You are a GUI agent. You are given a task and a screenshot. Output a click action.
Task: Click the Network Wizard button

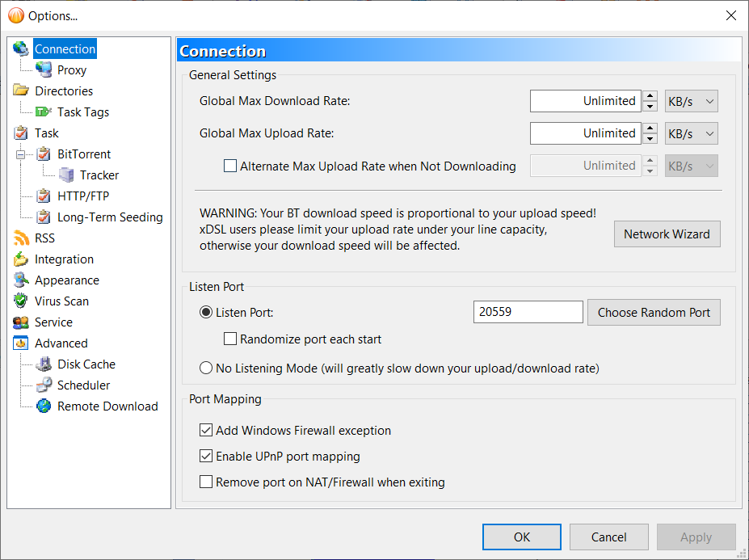tap(667, 234)
